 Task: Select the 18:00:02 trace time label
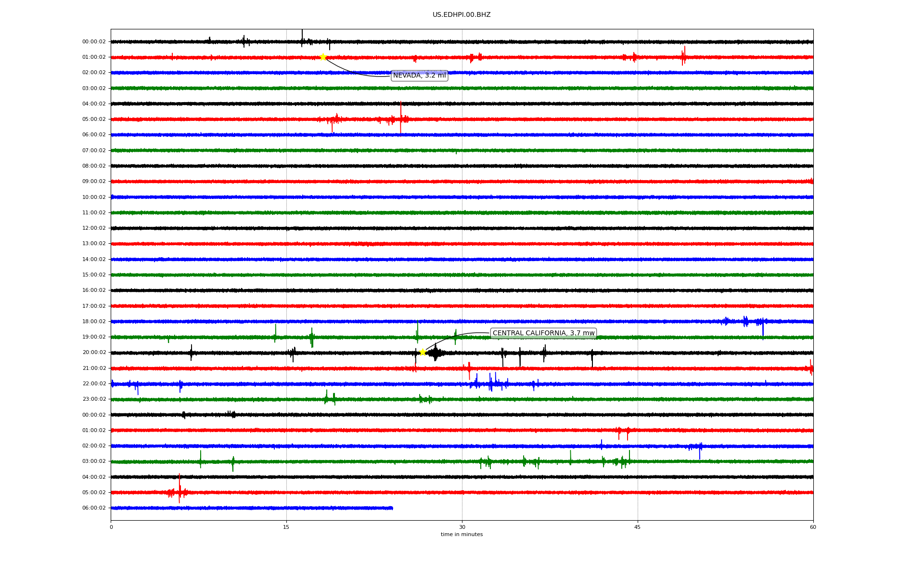pos(94,322)
